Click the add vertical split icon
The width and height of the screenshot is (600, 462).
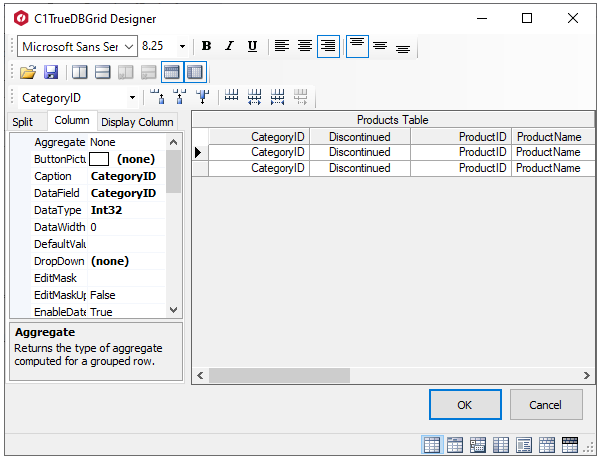coord(78,72)
